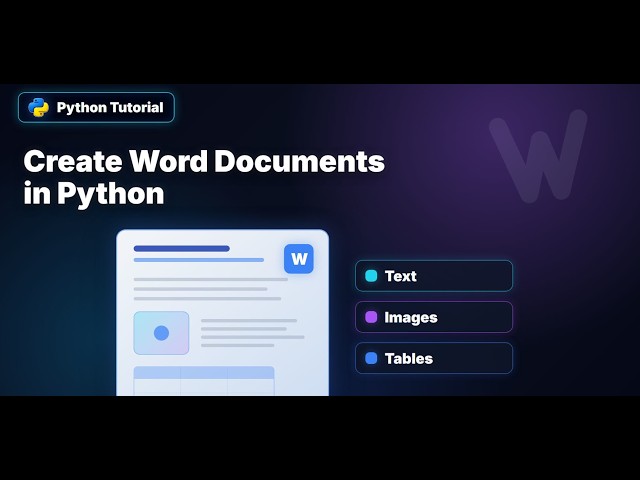Image resolution: width=640 pixels, height=480 pixels.
Task: Click the table header in the document illustration
Action: click(x=204, y=373)
